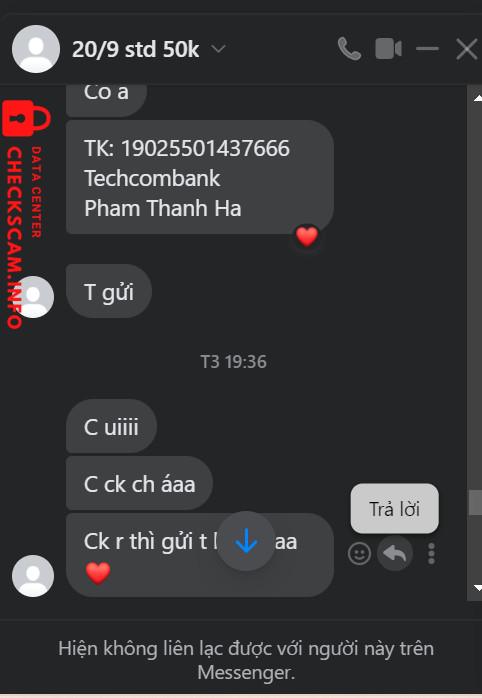React to message with emoji smiley icon
Viewport: 482px width, 698px height.
[359, 554]
